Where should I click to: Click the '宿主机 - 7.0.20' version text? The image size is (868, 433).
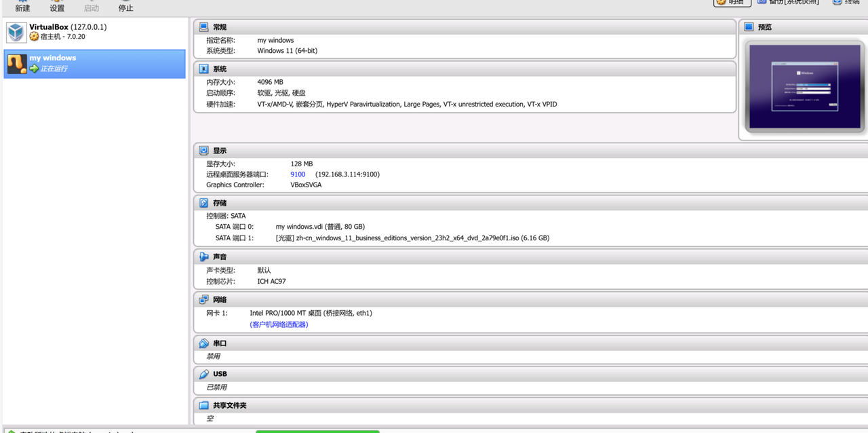point(62,37)
